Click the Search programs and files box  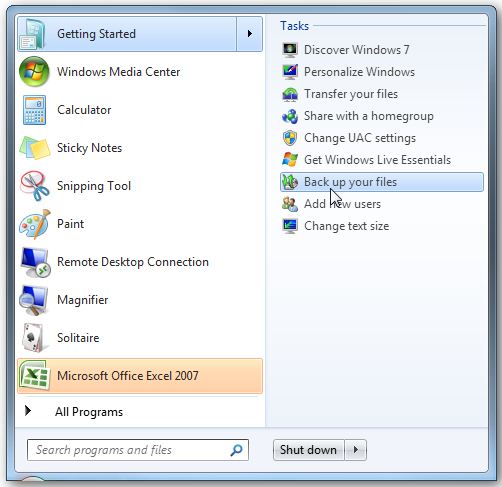tap(138, 450)
